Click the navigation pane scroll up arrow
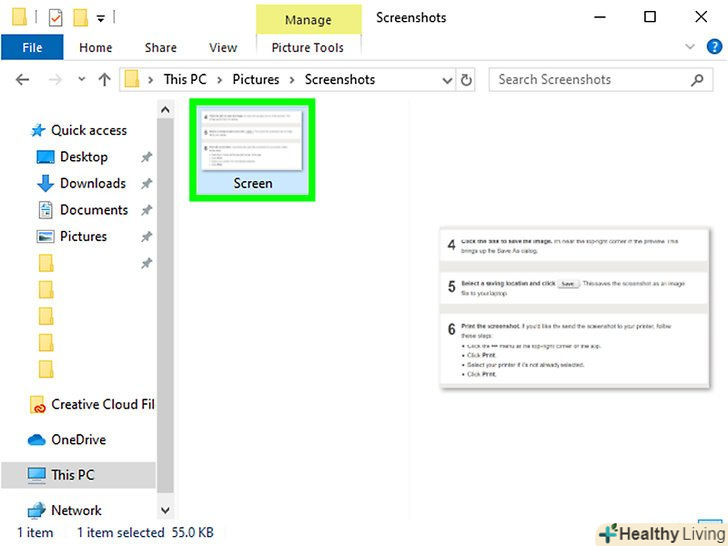 click(x=165, y=110)
